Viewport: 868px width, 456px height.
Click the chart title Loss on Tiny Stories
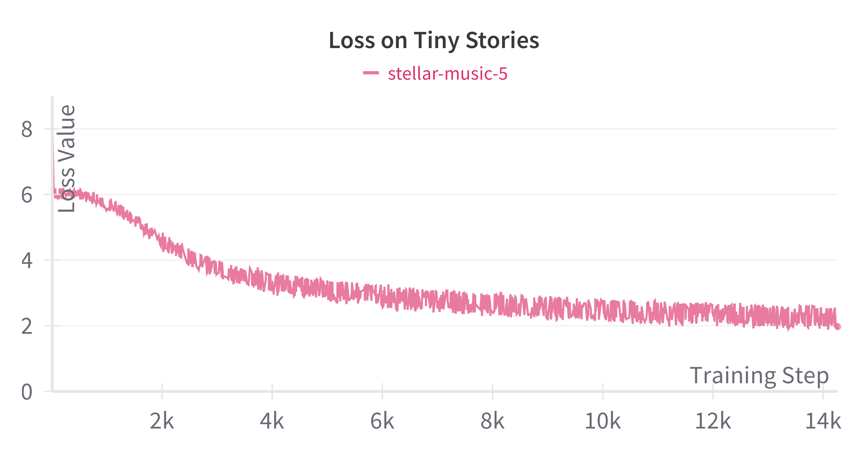(x=434, y=41)
